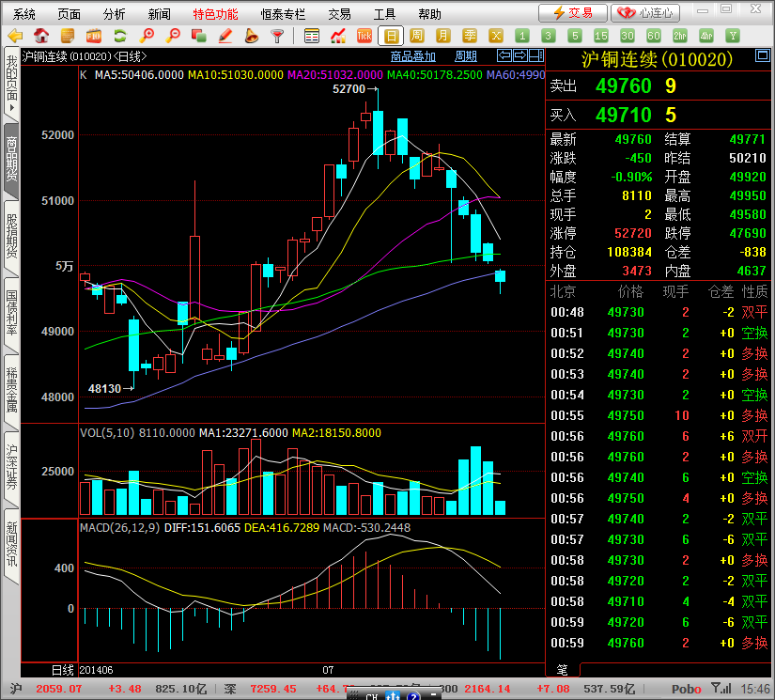Click the green refresh icon

119,36
